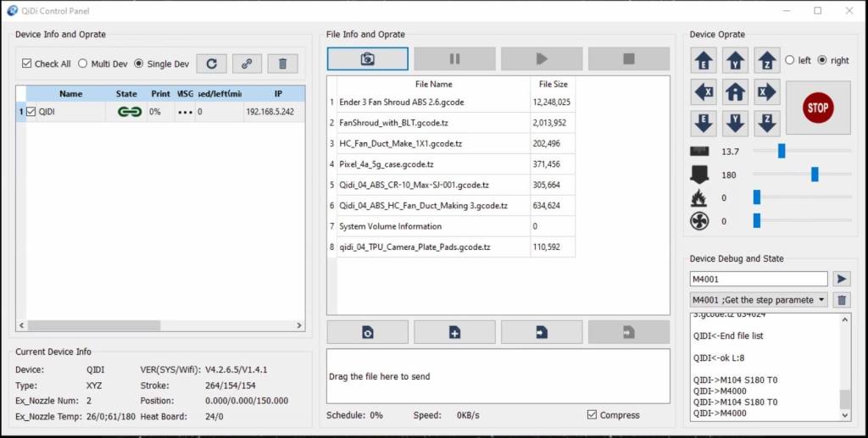Select file HC_Fan_Duct_Make_1X1.gcode.tz
The width and height of the screenshot is (868, 438).
point(433,143)
